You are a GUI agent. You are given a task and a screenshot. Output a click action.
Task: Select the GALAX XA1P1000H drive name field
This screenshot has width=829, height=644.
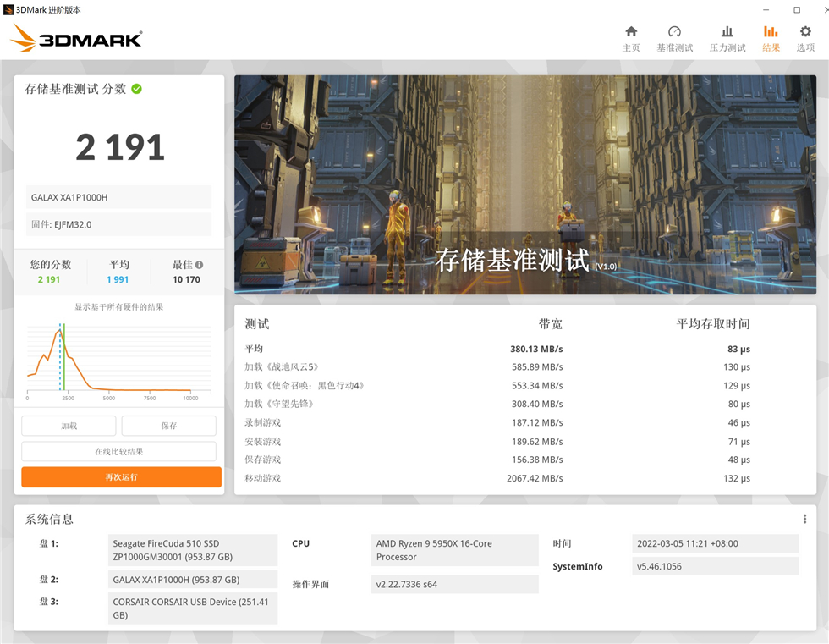click(118, 197)
